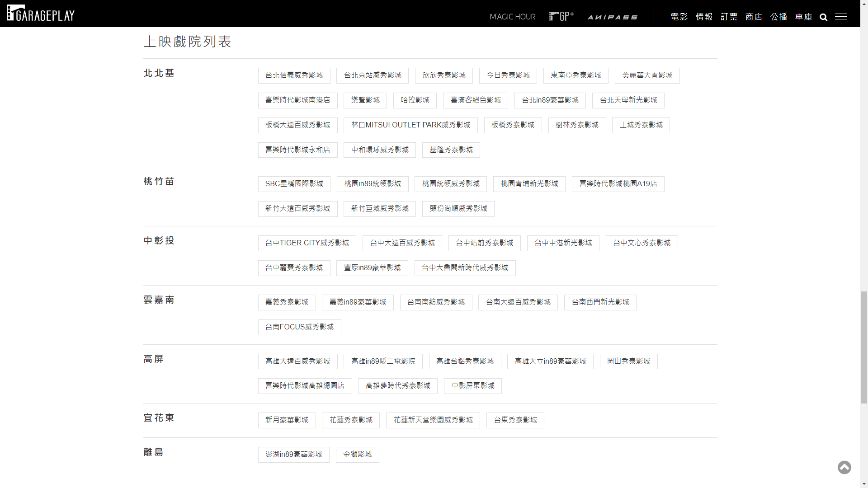Pick 台中TIGER CITY威秀影城
Image resolution: width=868 pixels, height=488 pixels.
coord(307,243)
